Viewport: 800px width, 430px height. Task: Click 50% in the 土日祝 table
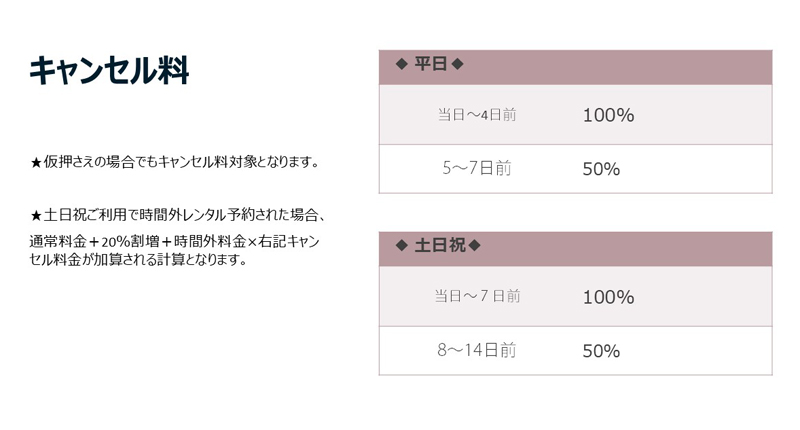coord(601,351)
